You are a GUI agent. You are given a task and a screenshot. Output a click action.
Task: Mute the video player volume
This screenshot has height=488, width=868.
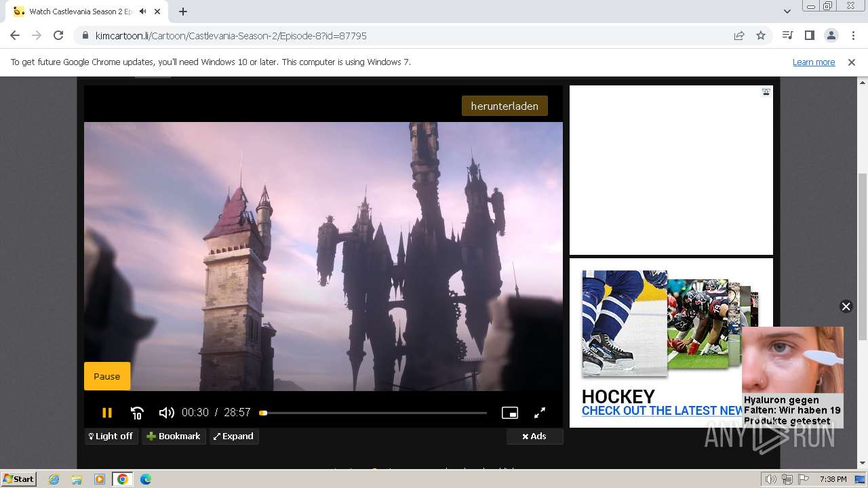click(x=166, y=412)
